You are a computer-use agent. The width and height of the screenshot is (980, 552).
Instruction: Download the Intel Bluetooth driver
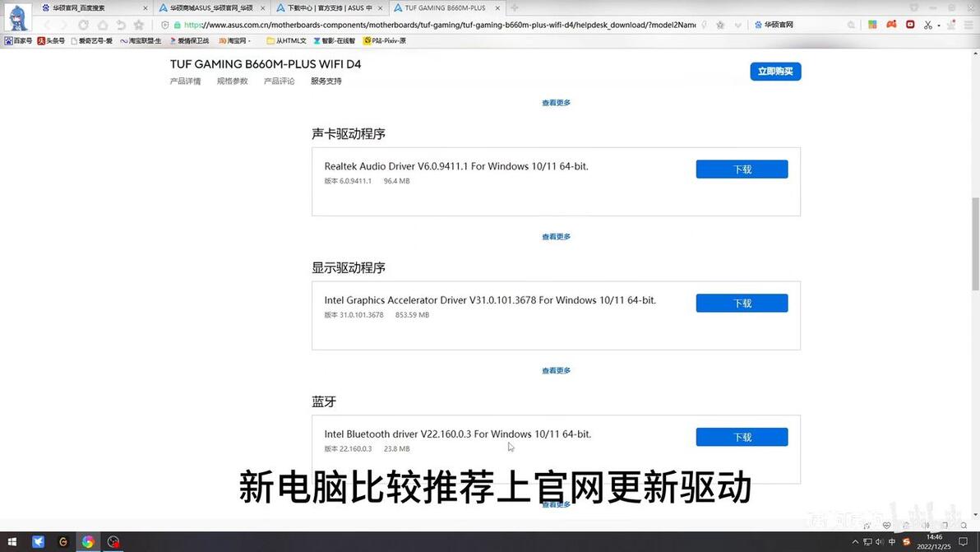742,437
